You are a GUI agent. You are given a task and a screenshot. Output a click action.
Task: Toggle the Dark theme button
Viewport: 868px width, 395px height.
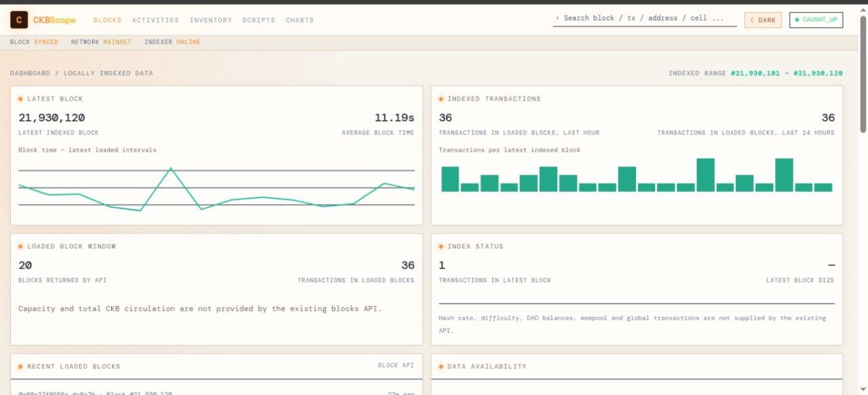click(763, 20)
